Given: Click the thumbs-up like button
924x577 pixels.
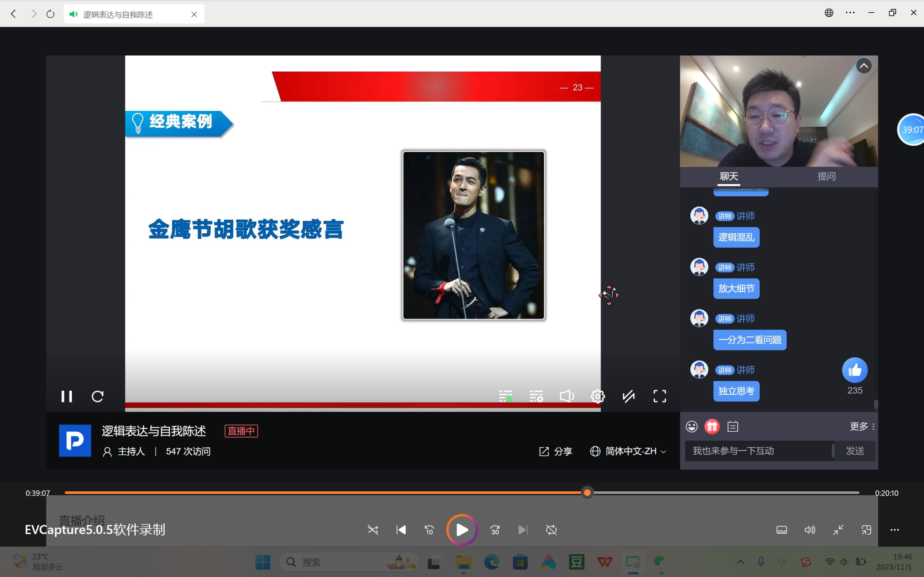Looking at the screenshot, I should (x=855, y=370).
